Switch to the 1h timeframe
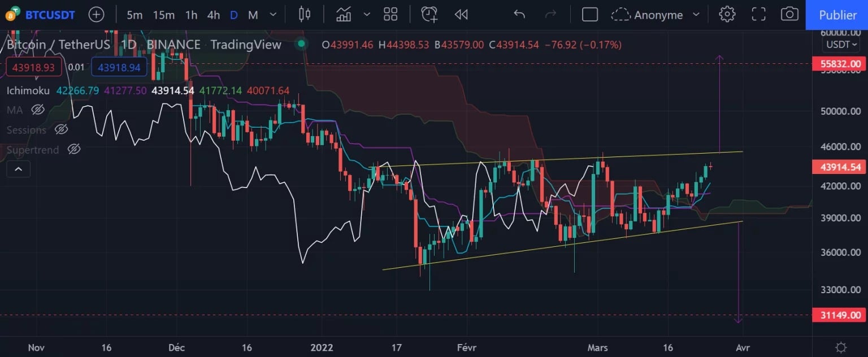Viewport: 868px width, 357px height. point(192,15)
